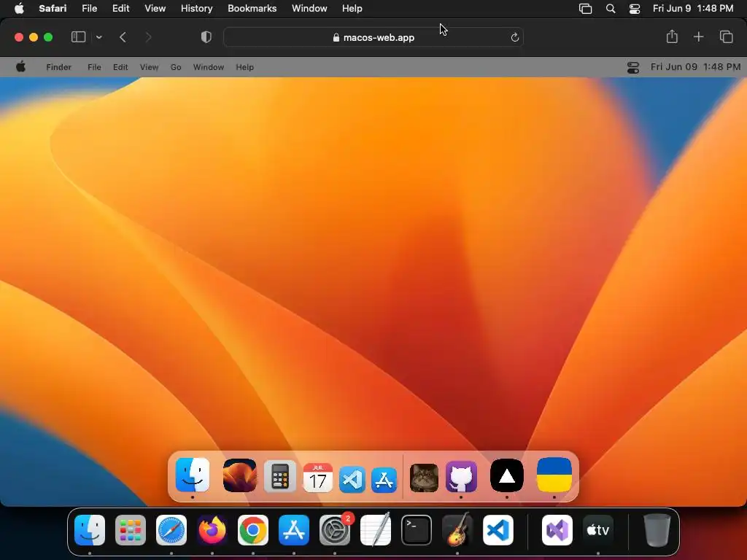Open the web page's Control Center toggle icon
The image size is (747, 560).
pyautogui.click(x=633, y=68)
